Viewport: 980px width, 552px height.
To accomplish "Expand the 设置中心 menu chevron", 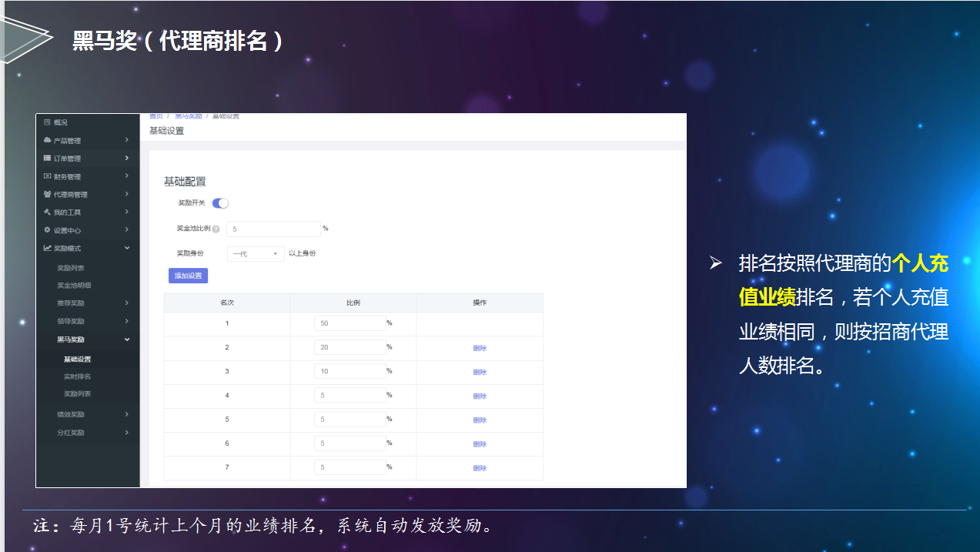I will [x=127, y=229].
